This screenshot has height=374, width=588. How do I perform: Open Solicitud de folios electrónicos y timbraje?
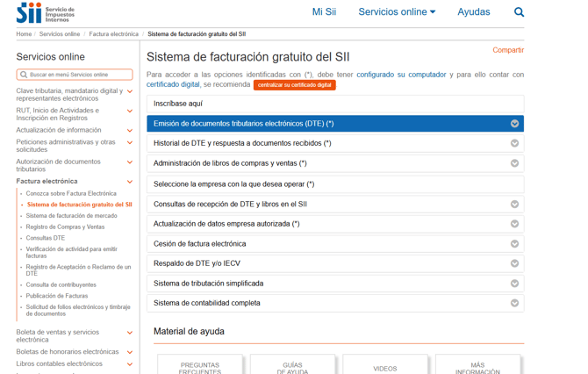click(x=78, y=310)
